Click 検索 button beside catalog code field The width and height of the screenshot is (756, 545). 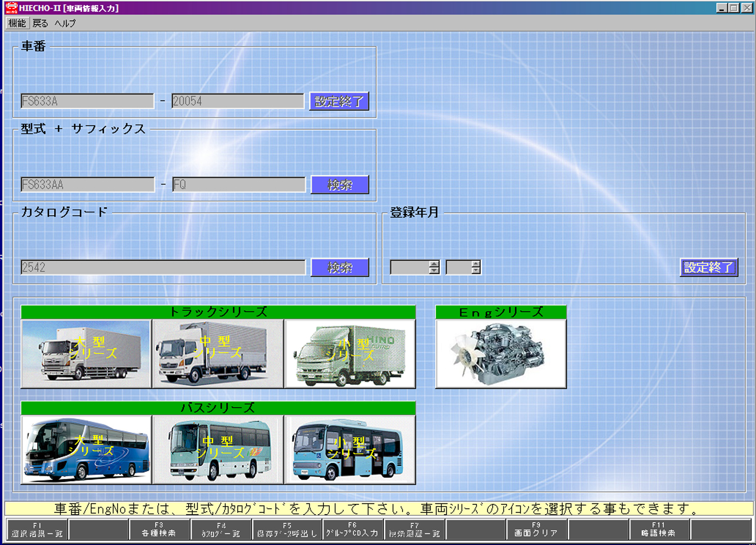pyautogui.click(x=340, y=268)
